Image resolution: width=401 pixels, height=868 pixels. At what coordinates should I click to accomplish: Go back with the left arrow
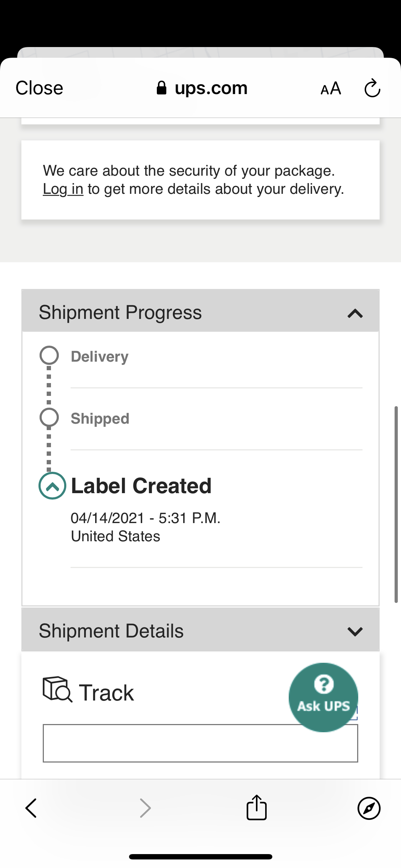[x=31, y=808]
